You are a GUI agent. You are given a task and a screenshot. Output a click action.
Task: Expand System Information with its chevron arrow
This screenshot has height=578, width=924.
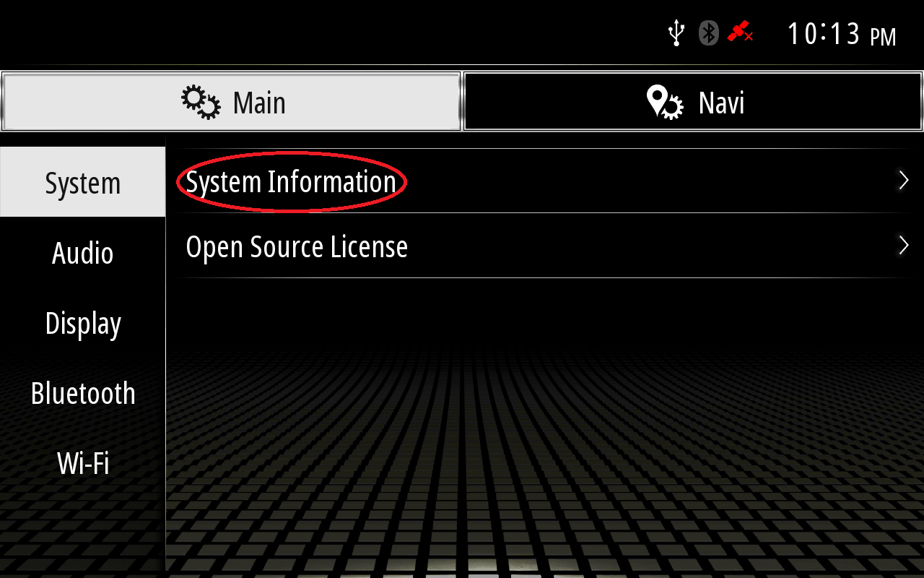903,181
